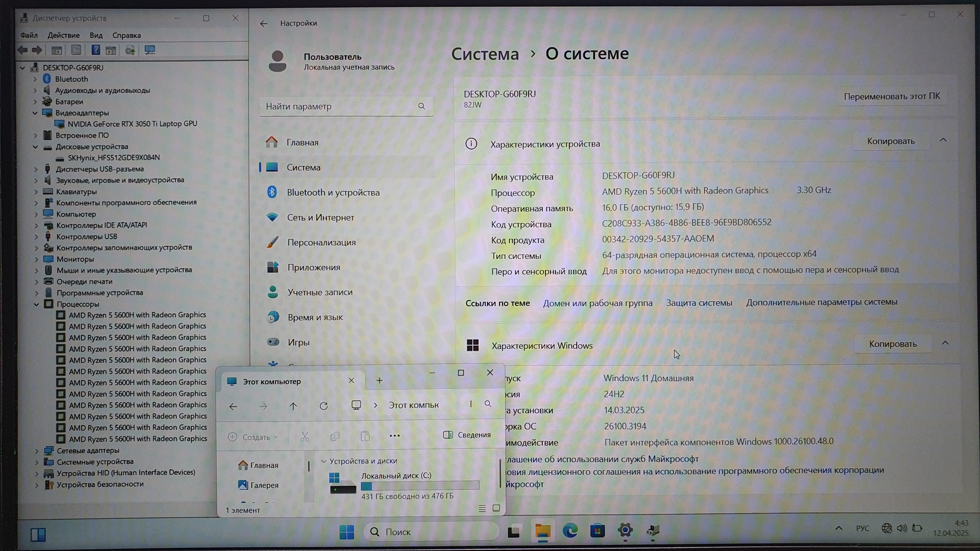This screenshot has height=551, width=980.
Task: Click the volume icon in system tray
Action: click(x=902, y=529)
